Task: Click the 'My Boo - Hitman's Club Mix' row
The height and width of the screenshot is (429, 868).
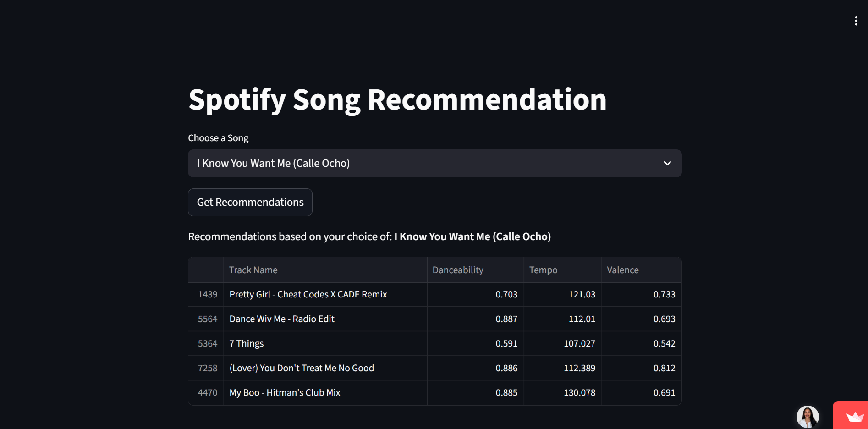Action: pyautogui.click(x=285, y=392)
